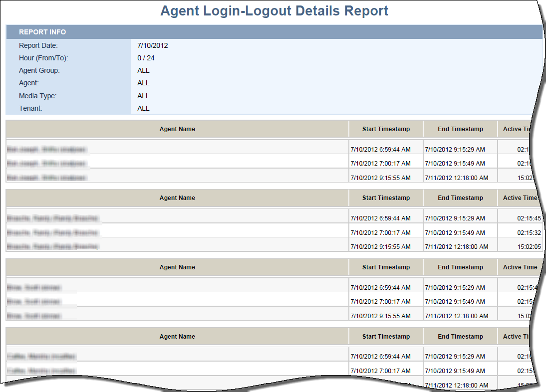Image resolution: width=546 pixels, height=392 pixels.
Task: Select the ALL value beside Media Type
Action: [x=143, y=96]
